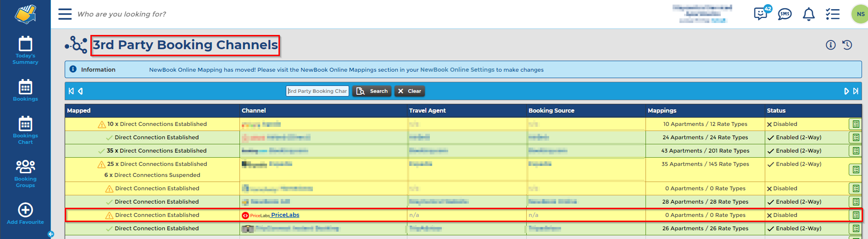Click the NewBook logo icon
Screen dimensions: 868x239
pos(25,14)
